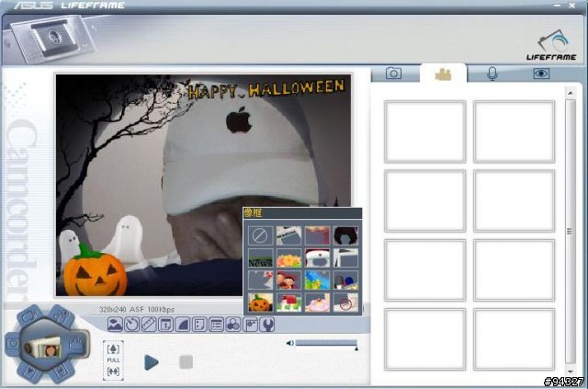Select the Halloween pumpkin frame thumbnail
The width and height of the screenshot is (588, 389).
[260, 303]
